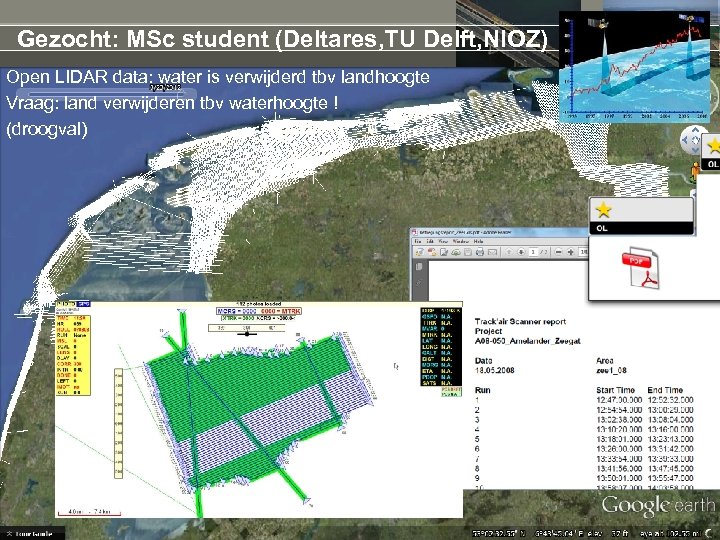Click the 'Track'air Scanner report' heading
Viewport: 720px width, 540px height.
click(520, 321)
